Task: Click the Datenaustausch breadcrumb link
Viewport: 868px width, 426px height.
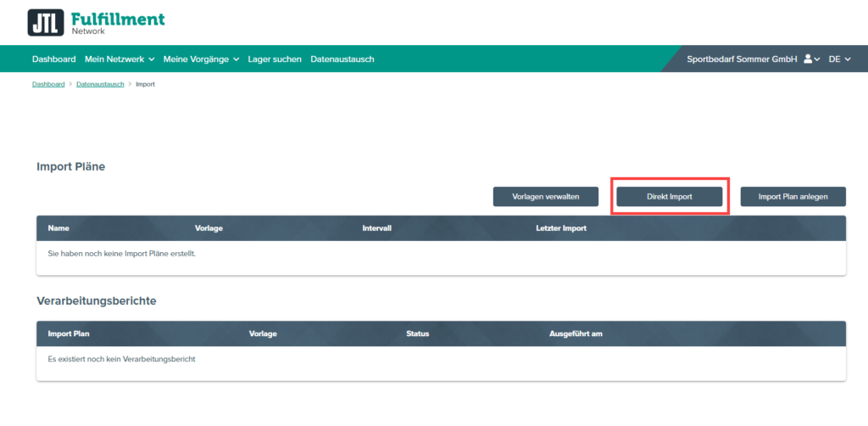Action: point(100,84)
